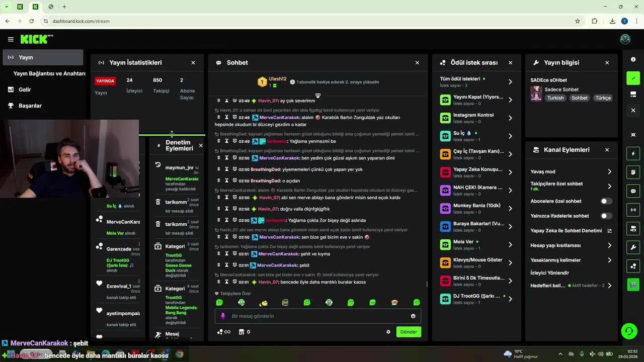This screenshot has height=362, width=644.
Task: Select Yayın in the left sidebar
Action: click(x=43, y=57)
